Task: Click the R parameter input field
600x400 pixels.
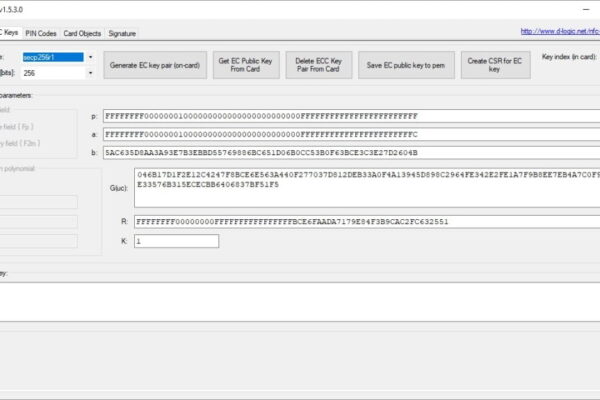Action: click(x=367, y=222)
